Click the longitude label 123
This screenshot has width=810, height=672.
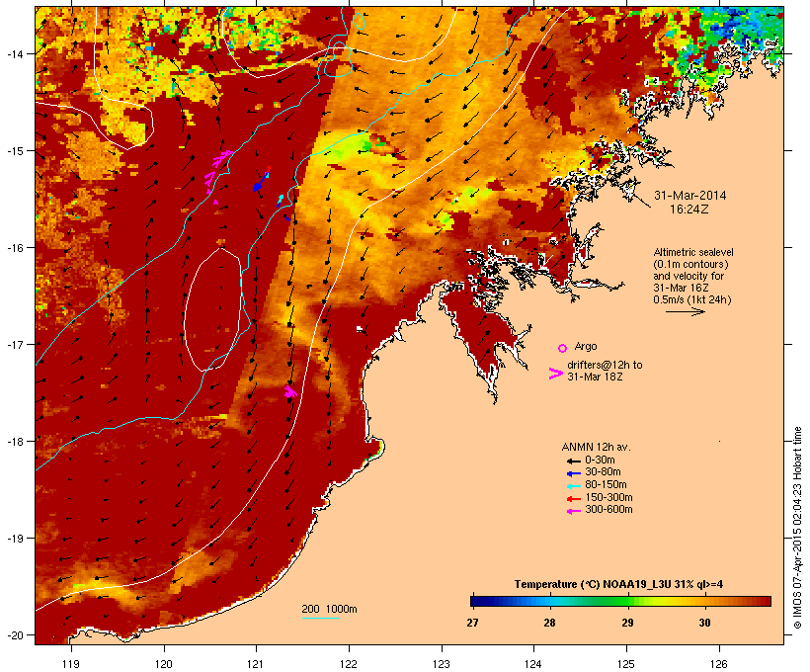[442, 664]
